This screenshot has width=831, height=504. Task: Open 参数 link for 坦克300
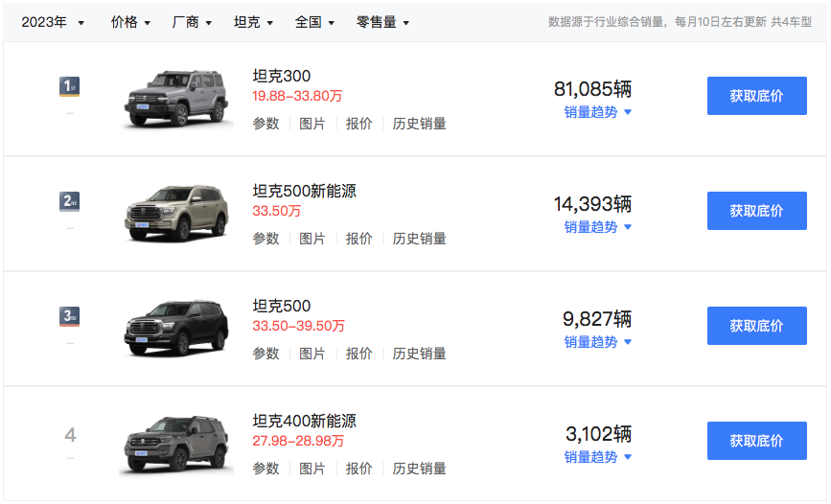(x=265, y=124)
